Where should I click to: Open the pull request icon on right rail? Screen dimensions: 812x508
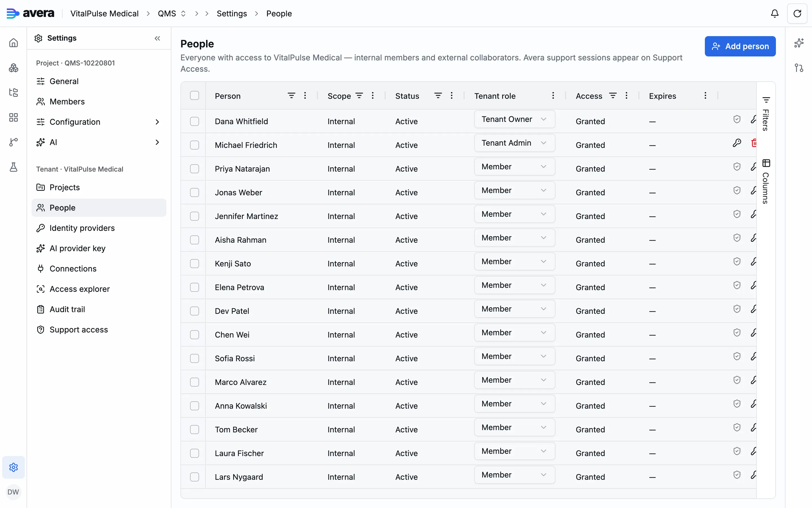click(799, 68)
